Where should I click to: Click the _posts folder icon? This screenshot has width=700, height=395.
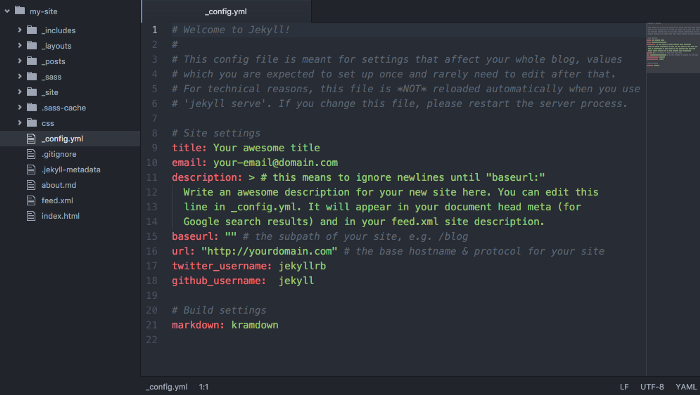(32, 61)
